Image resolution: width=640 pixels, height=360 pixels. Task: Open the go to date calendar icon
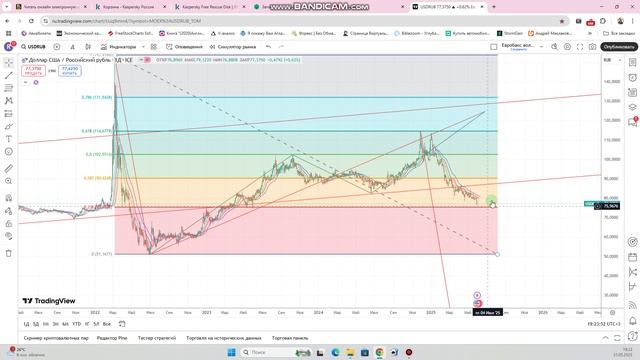pyautogui.click(x=122, y=324)
